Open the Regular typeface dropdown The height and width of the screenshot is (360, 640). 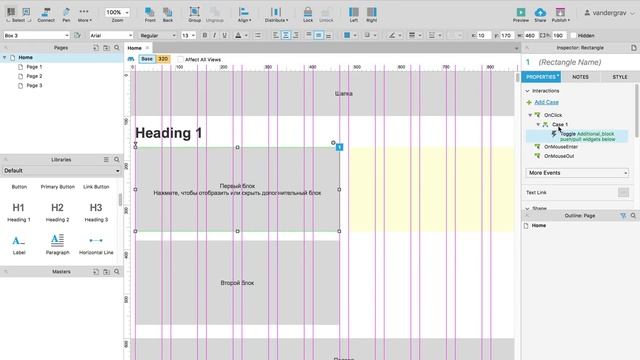coord(158,36)
